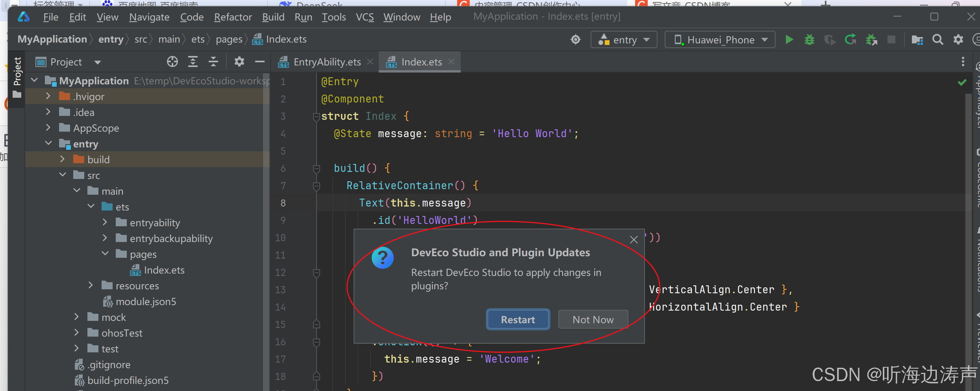Collapse all in the Project panel
This screenshot has width=980, height=391.
(x=213, y=61)
